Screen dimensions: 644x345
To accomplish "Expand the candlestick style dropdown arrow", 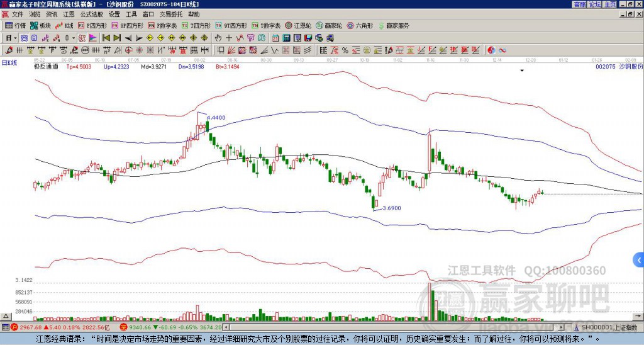I will 74,38.
